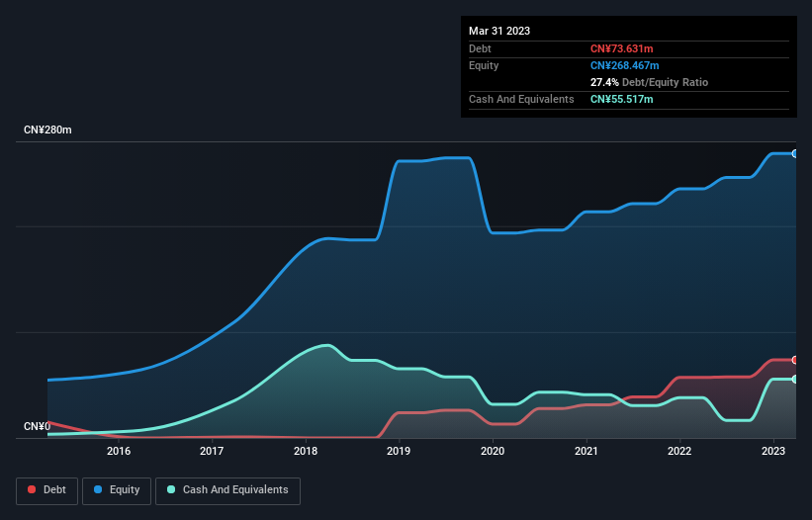Screen dimensions: 812x520
Task: Select the red Debt endpoint marker
Action: click(795, 360)
